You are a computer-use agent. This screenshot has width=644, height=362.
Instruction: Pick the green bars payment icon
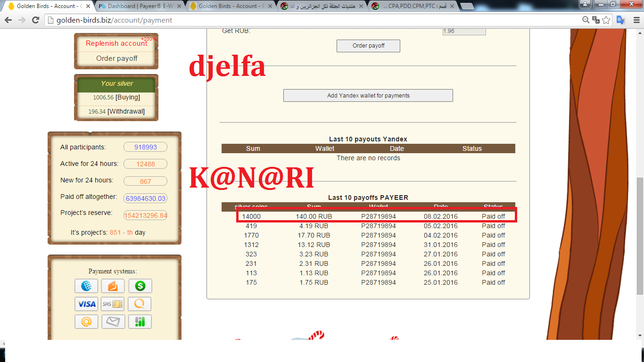140,322
